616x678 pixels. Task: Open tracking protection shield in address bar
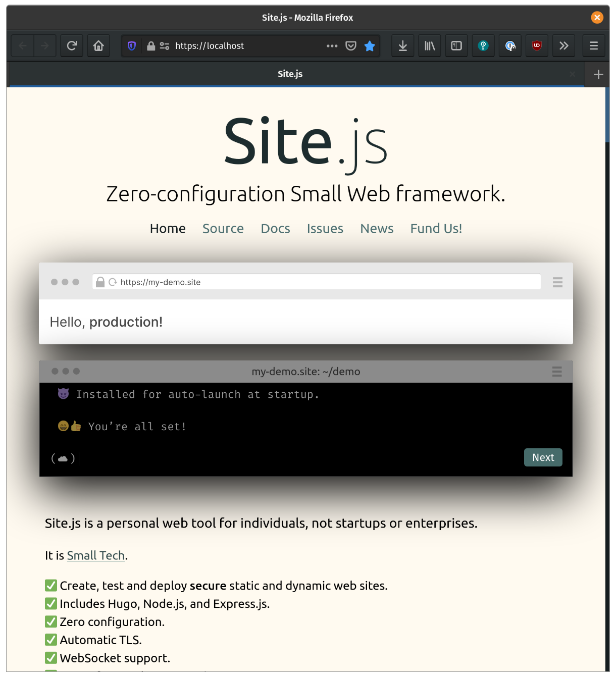(132, 46)
